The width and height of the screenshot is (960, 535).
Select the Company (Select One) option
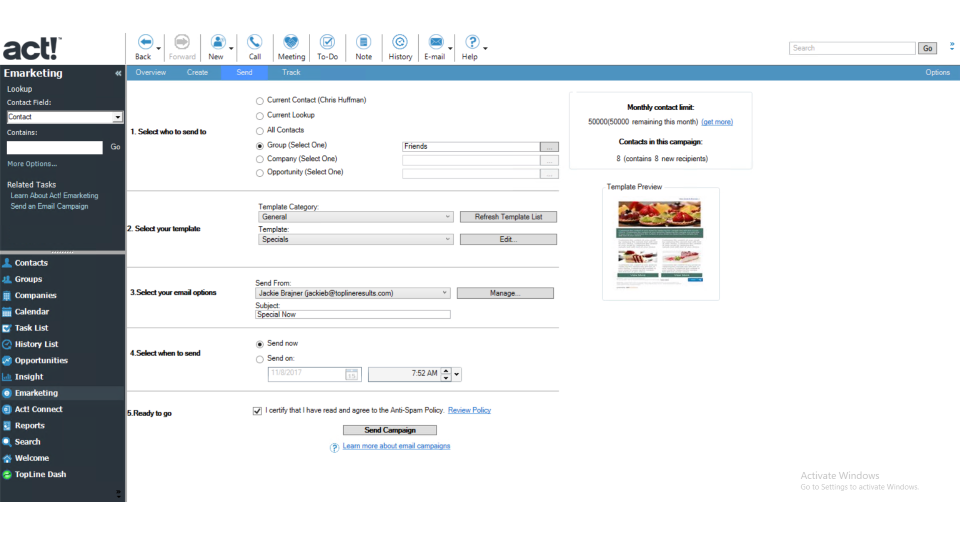[260, 159]
